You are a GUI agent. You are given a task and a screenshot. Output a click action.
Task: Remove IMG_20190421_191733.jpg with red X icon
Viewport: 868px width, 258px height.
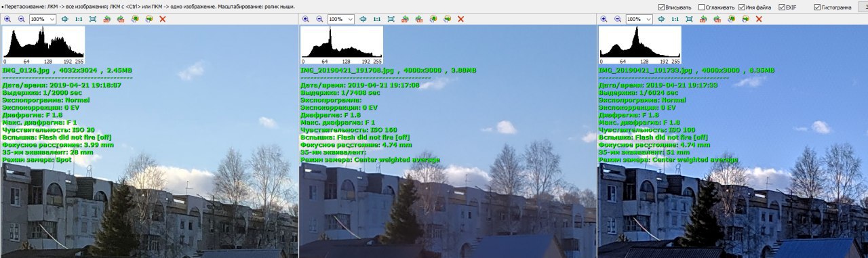point(759,19)
